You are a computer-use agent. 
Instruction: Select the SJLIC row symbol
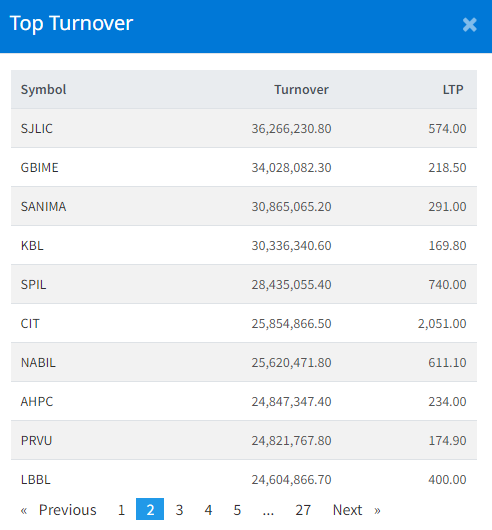[36, 128]
